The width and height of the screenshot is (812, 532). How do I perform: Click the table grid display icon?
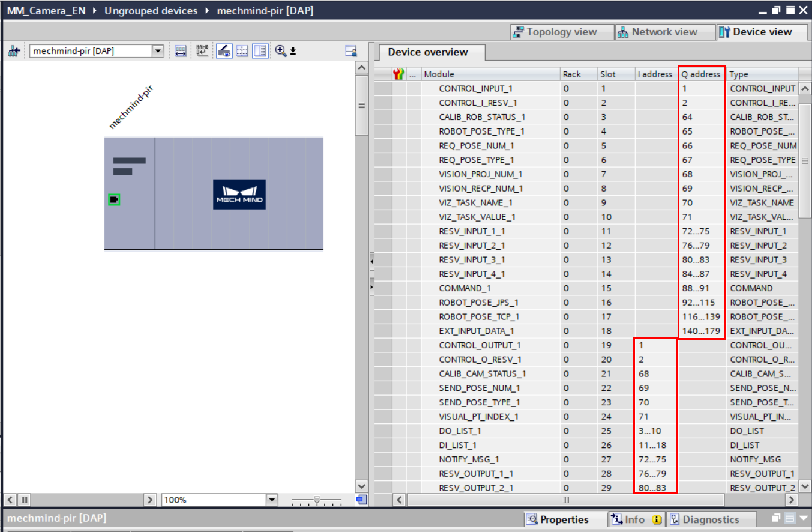(x=242, y=50)
